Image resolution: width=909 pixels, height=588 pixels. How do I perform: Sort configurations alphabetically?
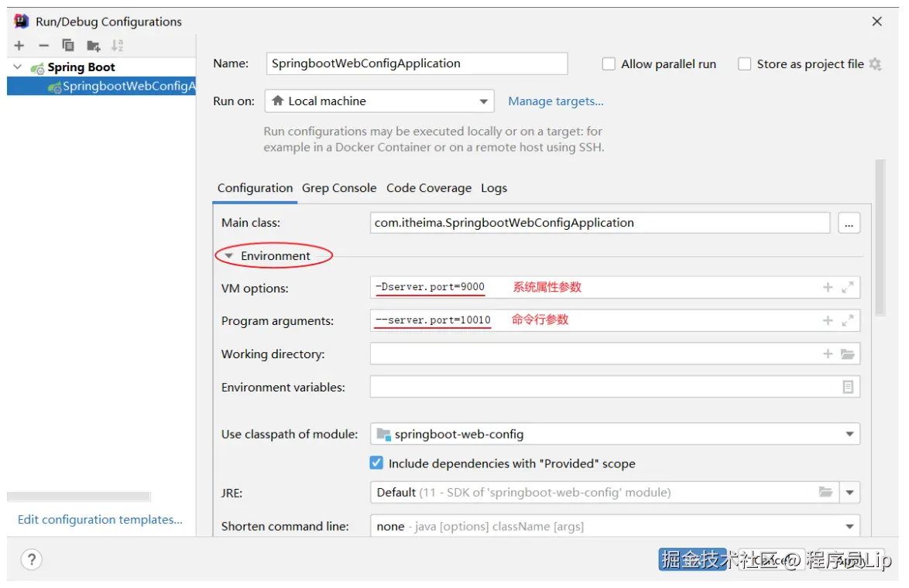pyautogui.click(x=118, y=46)
